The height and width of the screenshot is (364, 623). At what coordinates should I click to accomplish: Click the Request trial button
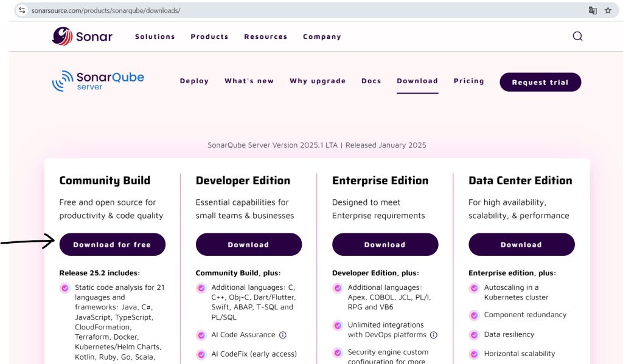click(x=540, y=82)
